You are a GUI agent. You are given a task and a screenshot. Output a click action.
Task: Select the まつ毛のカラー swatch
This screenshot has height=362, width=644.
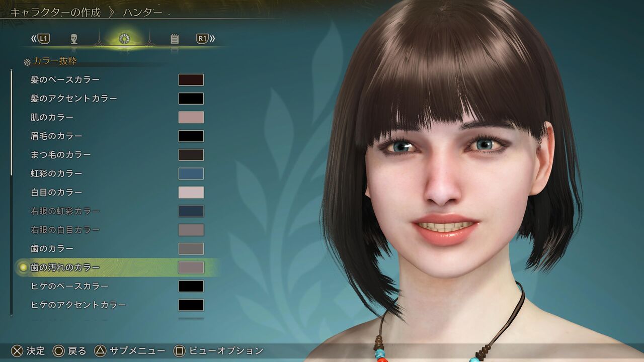point(191,155)
